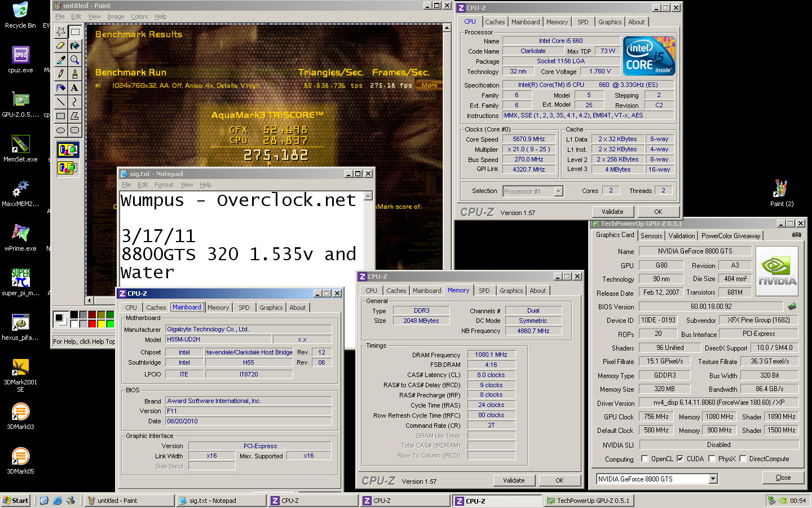The image size is (812, 508).
Task: Click the '1080.1 MHz' DRAM Frequency value
Action: coord(491,354)
